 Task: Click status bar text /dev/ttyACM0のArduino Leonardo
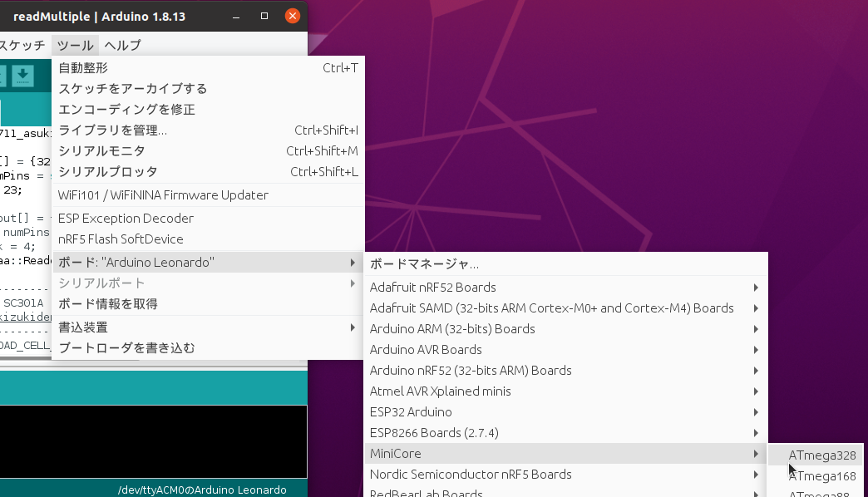click(x=202, y=490)
